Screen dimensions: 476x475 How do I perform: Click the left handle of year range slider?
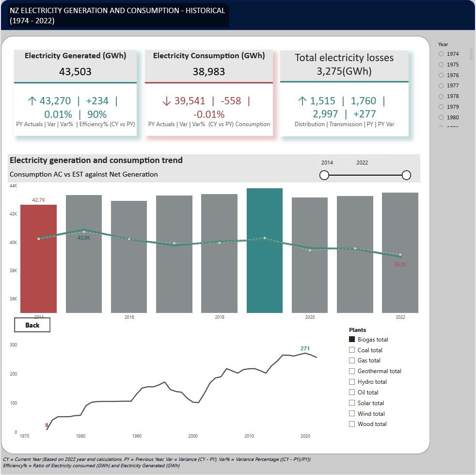(324, 175)
